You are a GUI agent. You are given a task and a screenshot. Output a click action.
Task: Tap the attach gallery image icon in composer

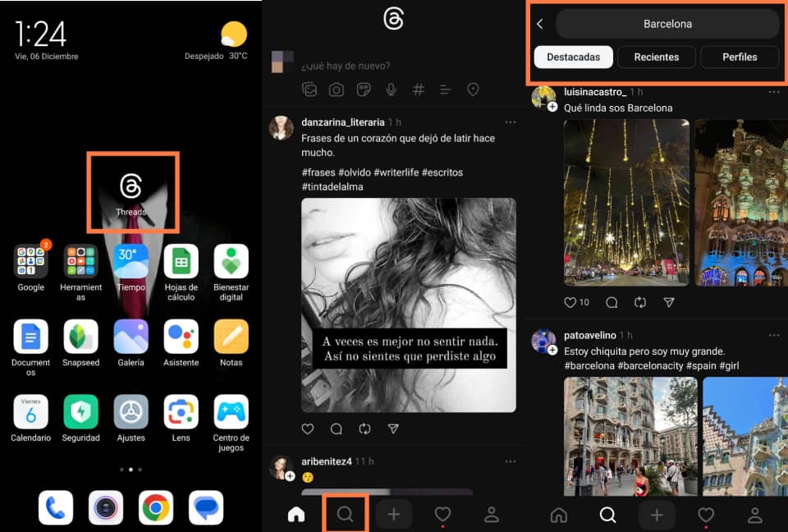pyautogui.click(x=309, y=89)
